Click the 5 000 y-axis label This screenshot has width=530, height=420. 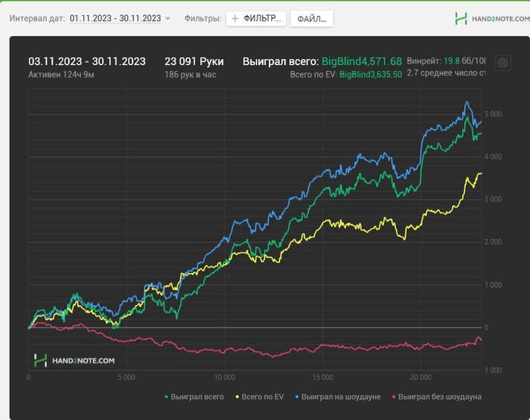pyautogui.click(x=493, y=114)
